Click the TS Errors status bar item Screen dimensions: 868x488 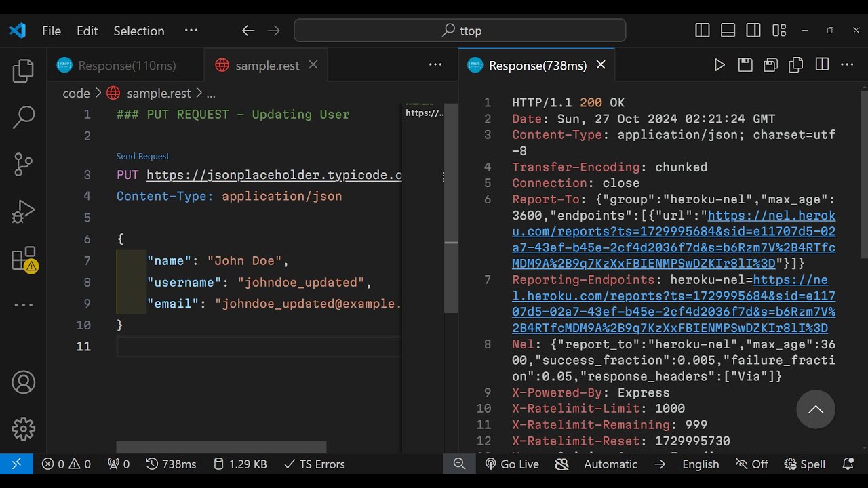tap(315, 464)
